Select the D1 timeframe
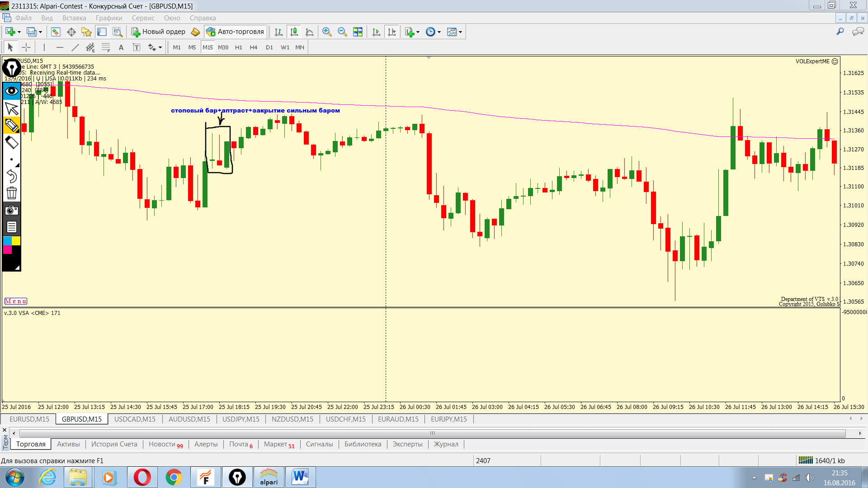 269,47
